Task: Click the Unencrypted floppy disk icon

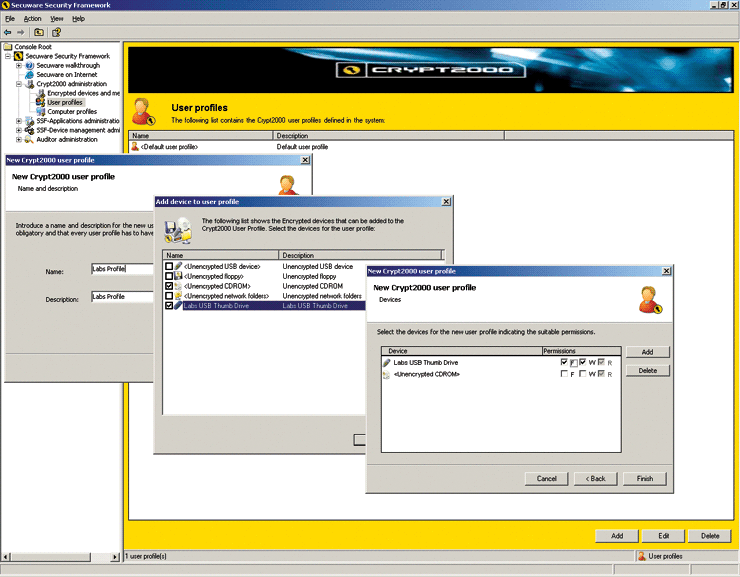Action: click(x=178, y=276)
